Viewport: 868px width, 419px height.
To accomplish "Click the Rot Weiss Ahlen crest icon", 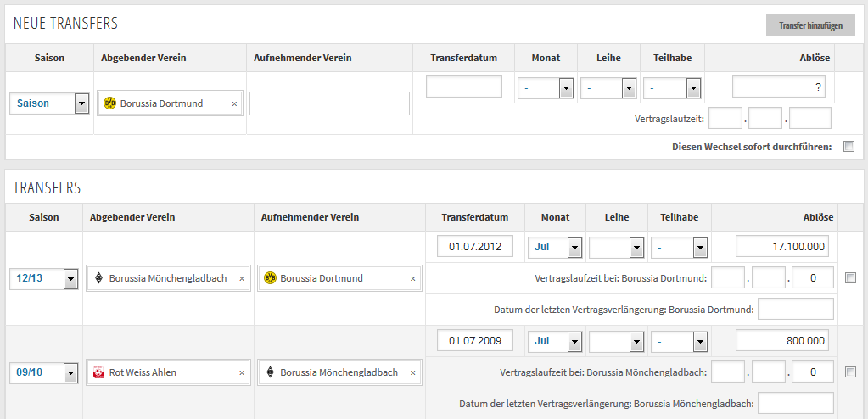I will pos(98,372).
